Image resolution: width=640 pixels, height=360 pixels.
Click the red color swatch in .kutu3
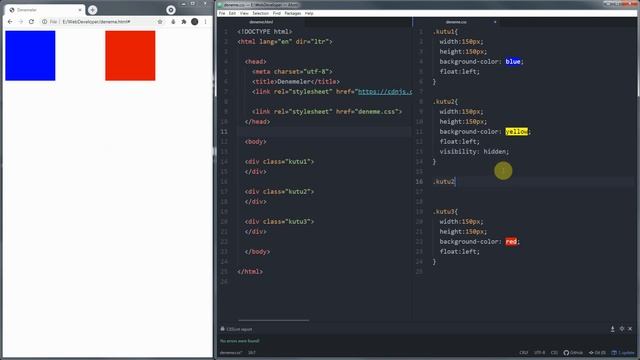511,242
